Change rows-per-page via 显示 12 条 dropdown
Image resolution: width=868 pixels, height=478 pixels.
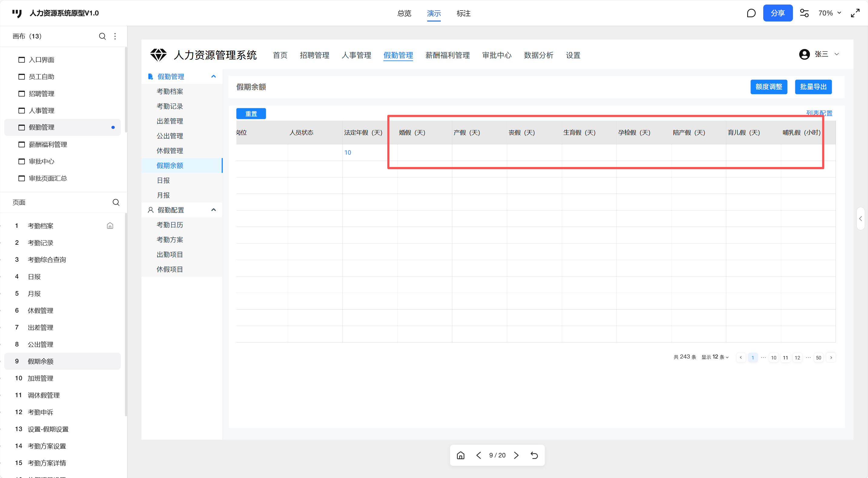(x=715, y=357)
